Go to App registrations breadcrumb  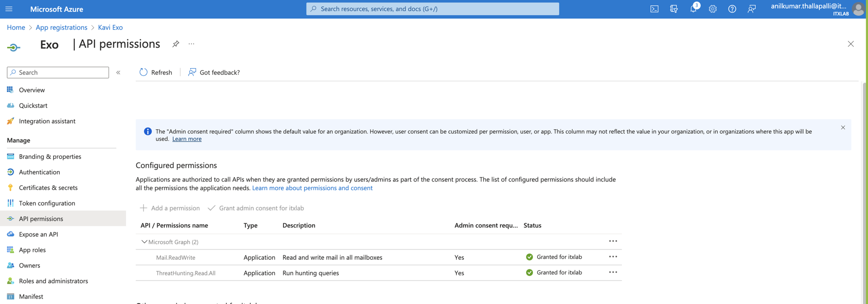(61, 27)
